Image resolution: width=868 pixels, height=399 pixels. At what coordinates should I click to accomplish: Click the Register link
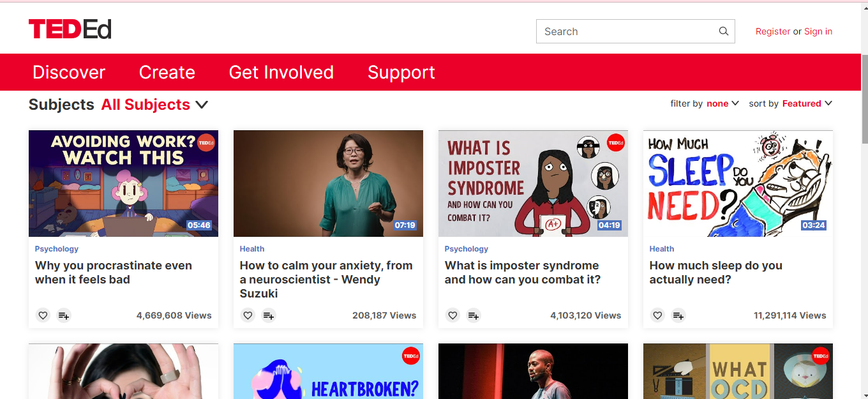773,31
